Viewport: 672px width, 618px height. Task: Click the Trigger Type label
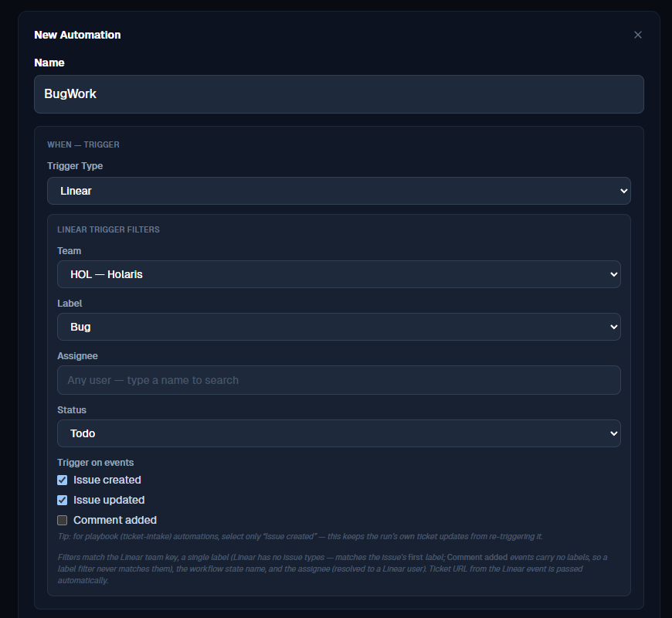pos(75,166)
